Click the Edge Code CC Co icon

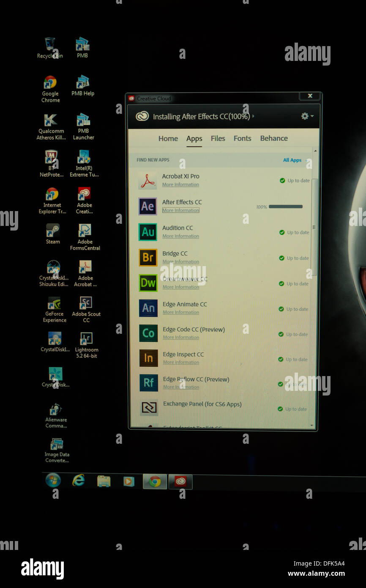(148, 333)
